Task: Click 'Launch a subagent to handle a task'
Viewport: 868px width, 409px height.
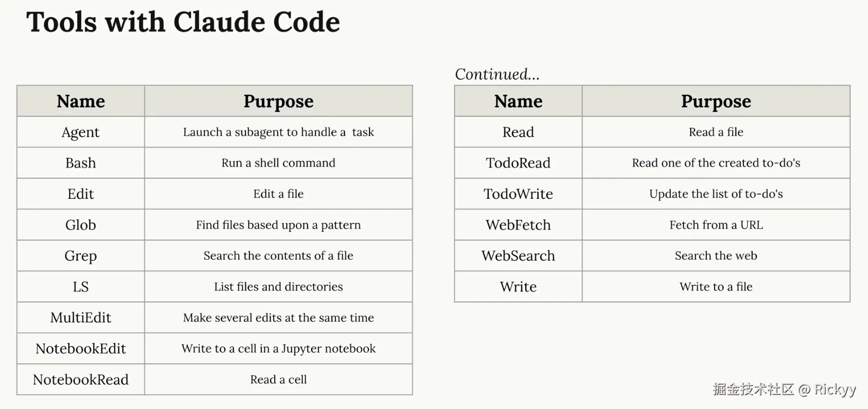Action: tap(278, 132)
